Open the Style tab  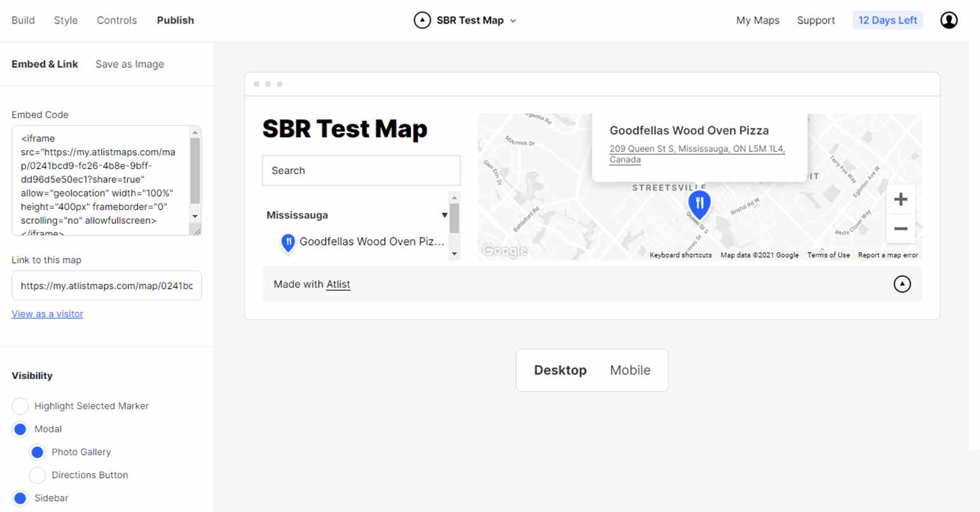point(66,20)
